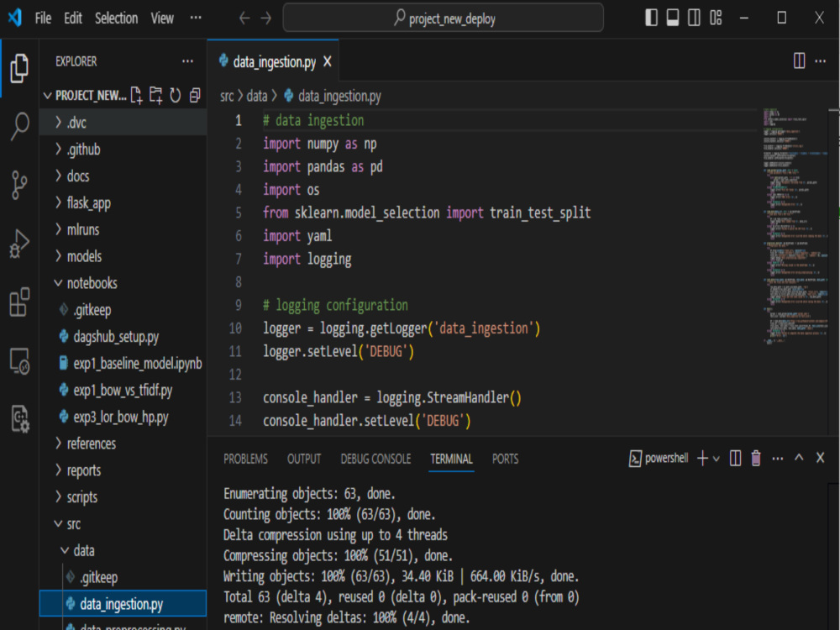The width and height of the screenshot is (840, 630).
Task: Open exp1_bow_vs_tfidf.py file
Action: (x=123, y=391)
